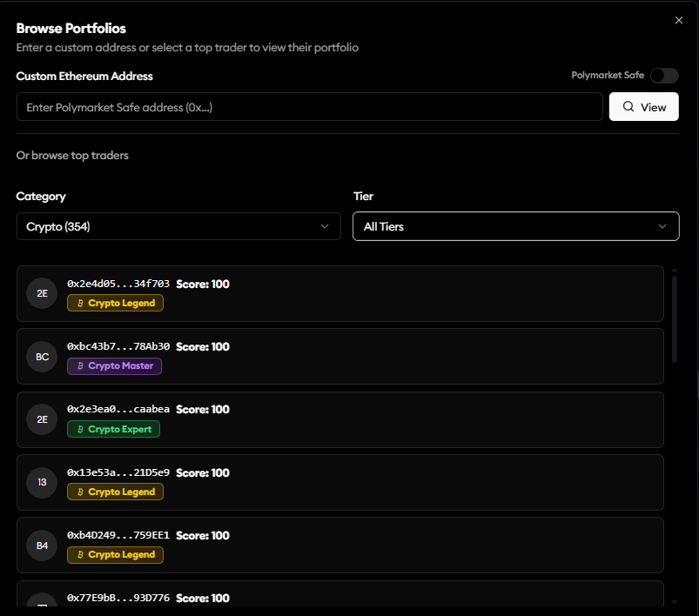Click address 0x2e3ea0...caabea
Viewport: 699px width, 616px height.
pyautogui.click(x=118, y=409)
